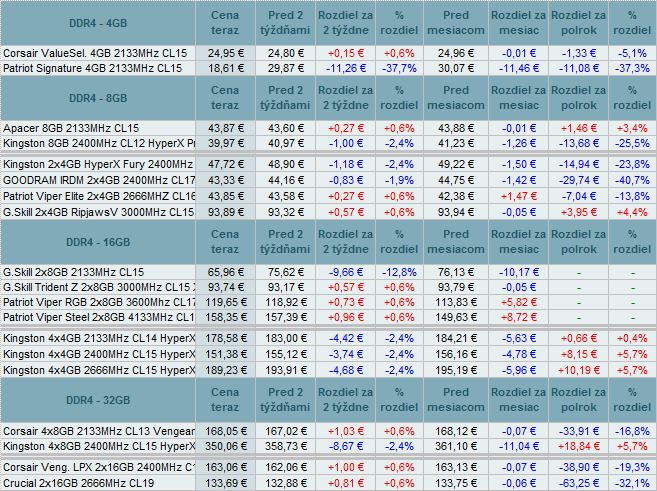Click Crucial 2x16GB 2666MHz CL19 name
The height and width of the screenshot is (491, 657).
[x=78, y=483]
